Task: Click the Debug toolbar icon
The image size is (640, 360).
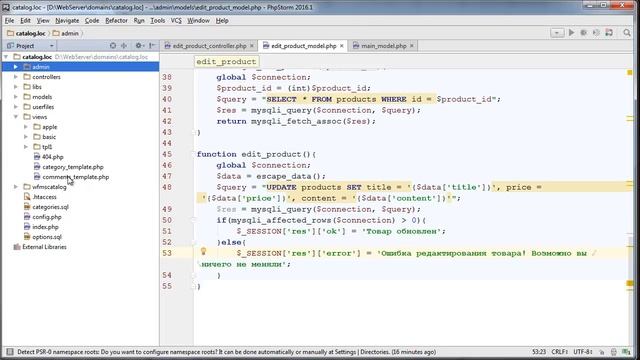Action: [x=584, y=33]
